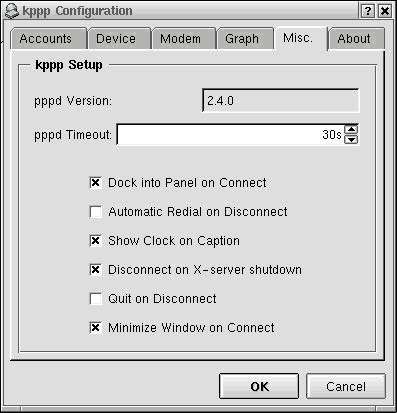This screenshot has width=397, height=413.
Task: Click the kppp application icon in title bar
Action: (12, 11)
